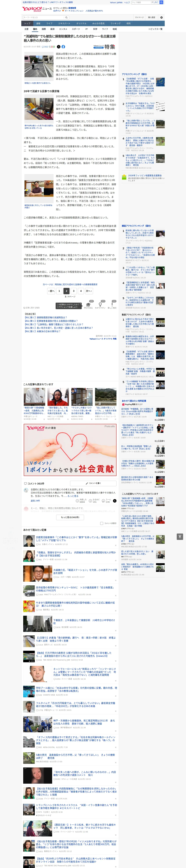Open 購入履歴

(152, 17)
